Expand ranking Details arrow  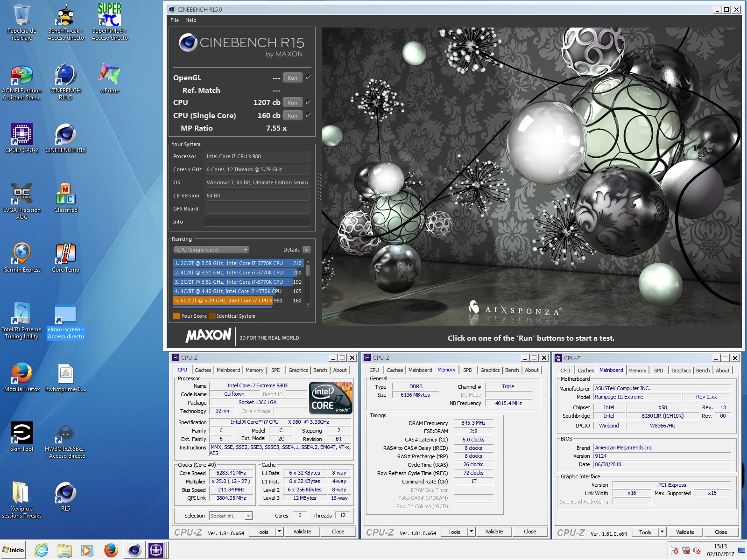307,250
